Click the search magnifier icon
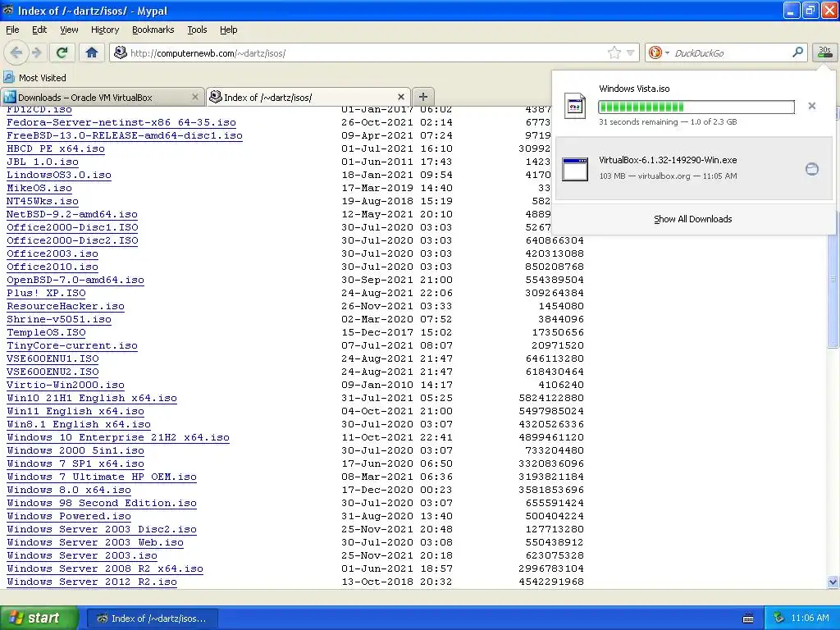This screenshot has width=840, height=630. tap(797, 52)
